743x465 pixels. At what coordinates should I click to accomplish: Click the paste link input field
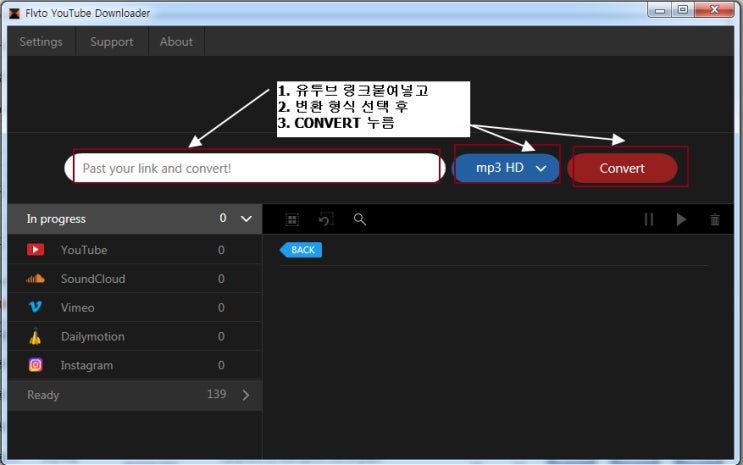click(255, 168)
